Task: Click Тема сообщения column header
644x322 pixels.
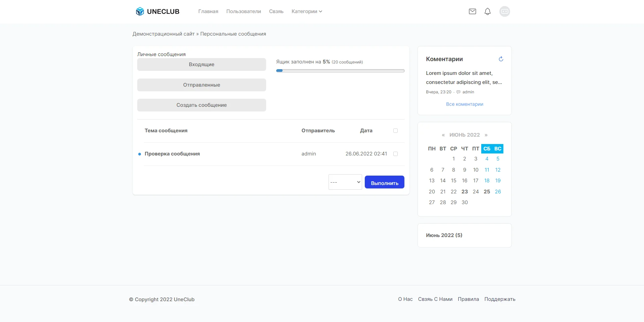Action: click(166, 131)
